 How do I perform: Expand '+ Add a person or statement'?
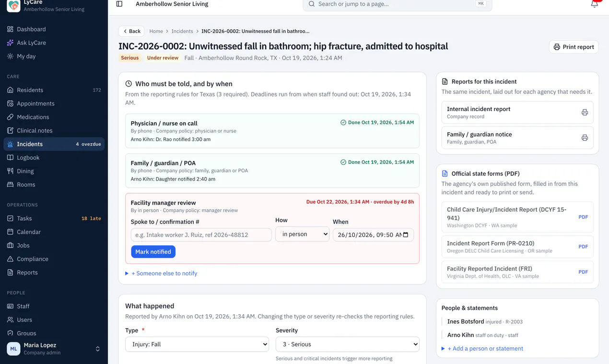[482, 349]
